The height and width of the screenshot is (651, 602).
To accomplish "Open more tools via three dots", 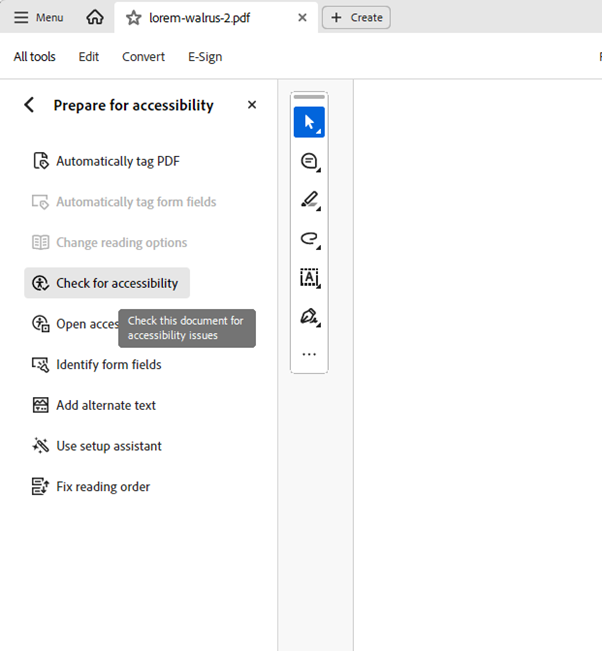I will pyautogui.click(x=309, y=354).
